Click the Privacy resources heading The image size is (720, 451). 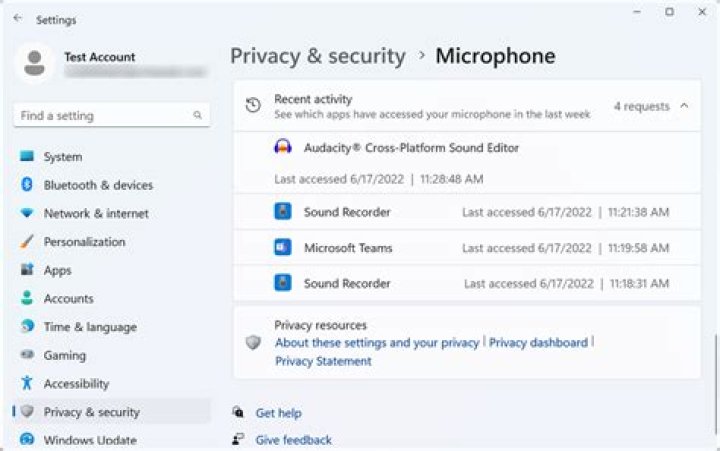pyautogui.click(x=321, y=325)
